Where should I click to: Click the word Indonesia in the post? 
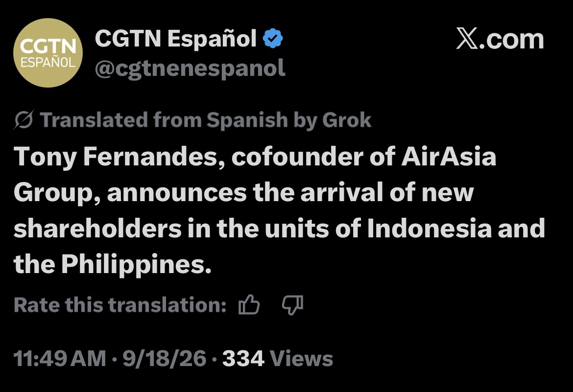pos(430,229)
